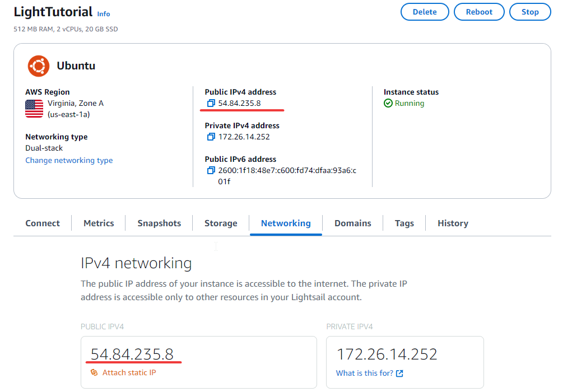The height and width of the screenshot is (392, 572).
Task: Open the Info link beside LightTutorial
Action: pyautogui.click(x=104, y=14)
